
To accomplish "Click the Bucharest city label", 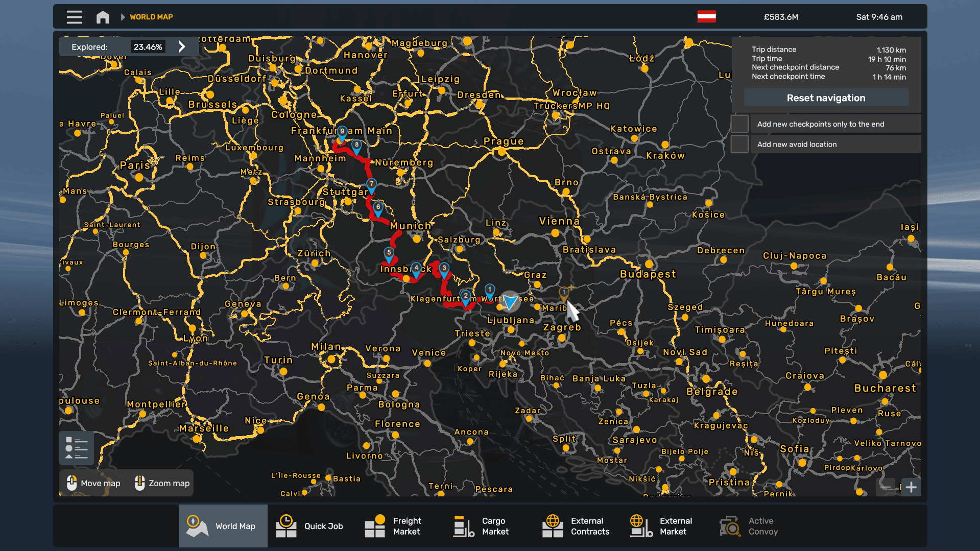I will [885, 388].
